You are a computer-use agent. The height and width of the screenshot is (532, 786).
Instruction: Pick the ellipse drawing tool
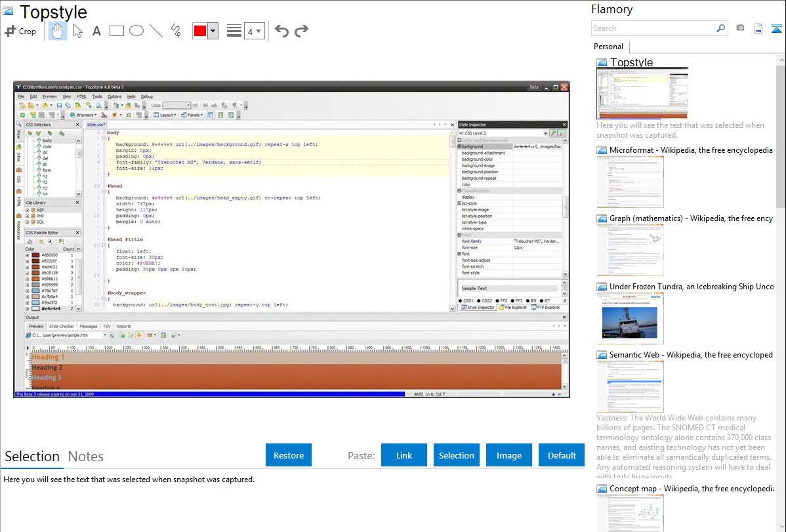pos(136,31)
